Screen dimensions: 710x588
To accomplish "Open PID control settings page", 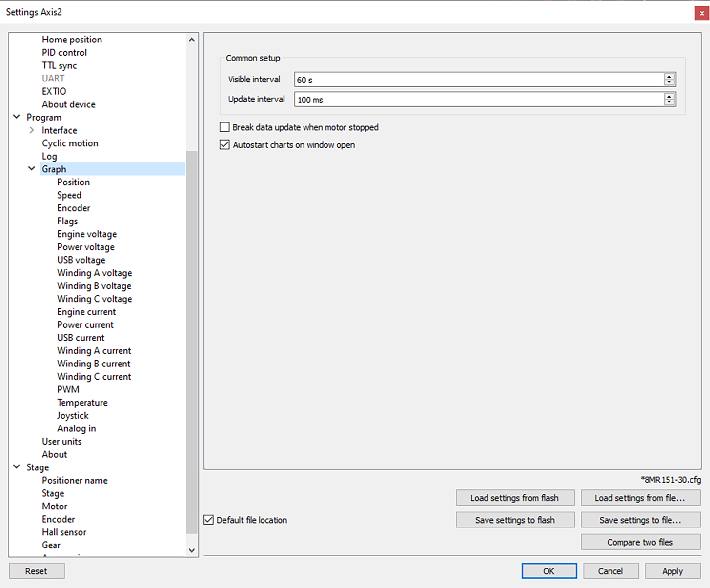I will pos(64,52).
